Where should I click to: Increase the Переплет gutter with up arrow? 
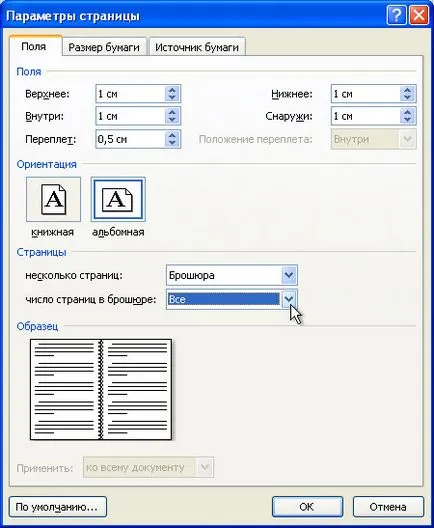point(172,135)
